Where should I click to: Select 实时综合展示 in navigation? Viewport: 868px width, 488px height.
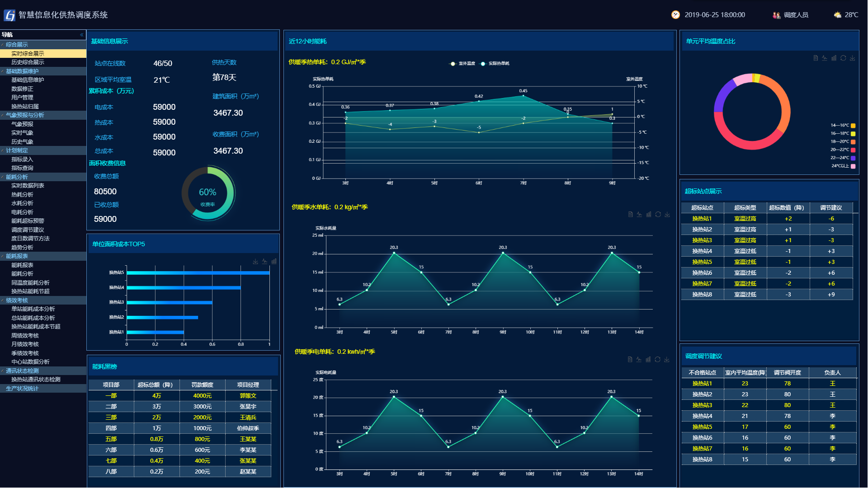click(43, 54)
